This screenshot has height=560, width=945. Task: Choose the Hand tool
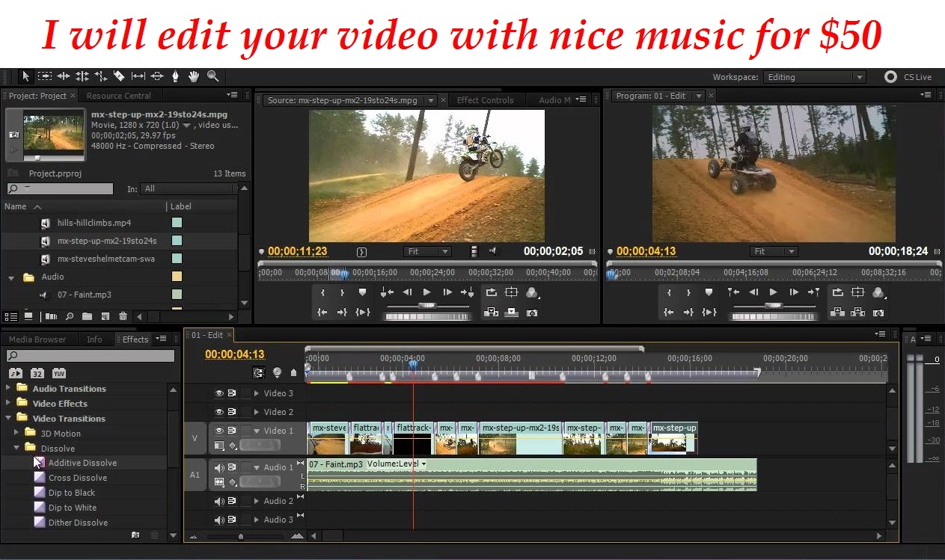click(194, 76)
